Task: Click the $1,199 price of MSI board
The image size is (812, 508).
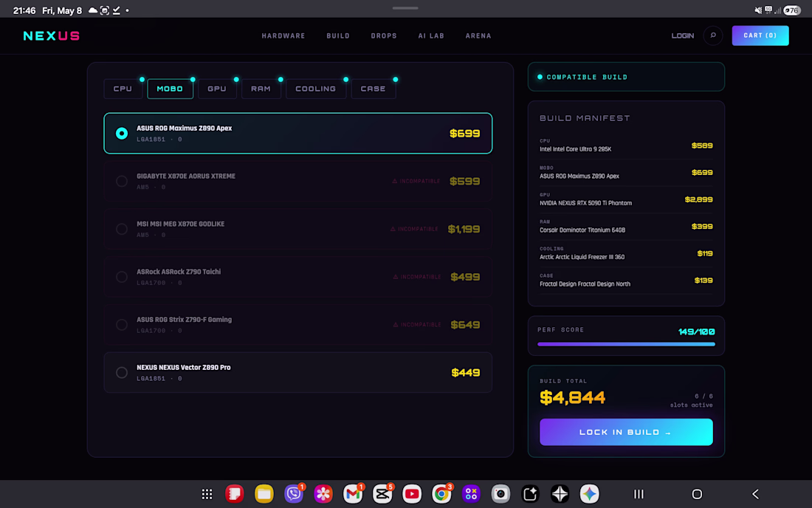Action: coord(464,229)
